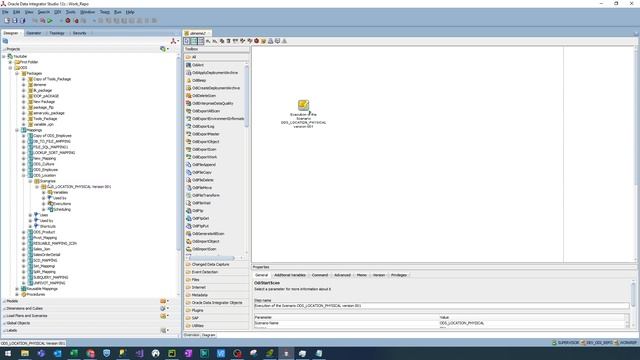Screen dimensions: 640x360
Task: Click the Save All icon in the toolbar
Action: coord(22,20)
